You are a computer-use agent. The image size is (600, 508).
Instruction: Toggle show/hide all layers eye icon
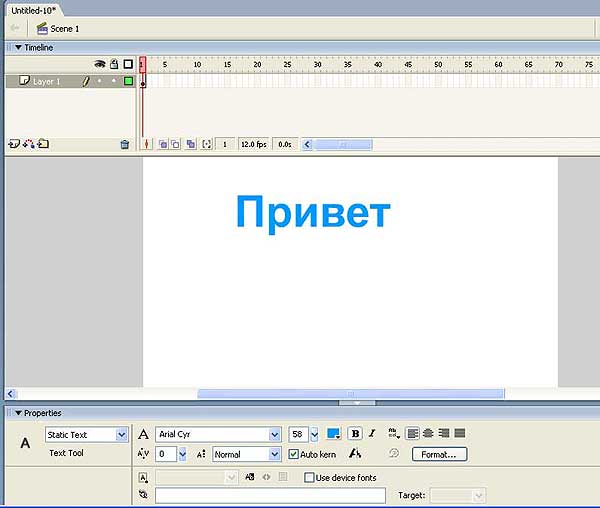99,64
